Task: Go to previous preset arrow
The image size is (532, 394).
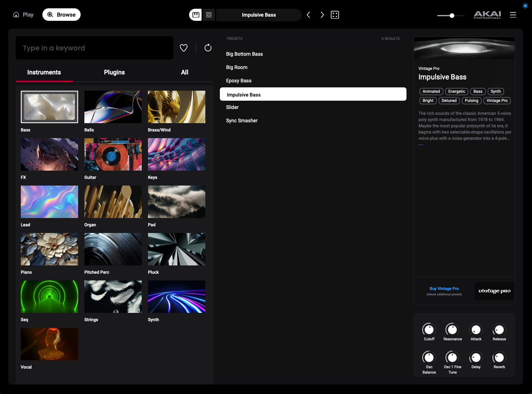Action: (x=308, y=15)
